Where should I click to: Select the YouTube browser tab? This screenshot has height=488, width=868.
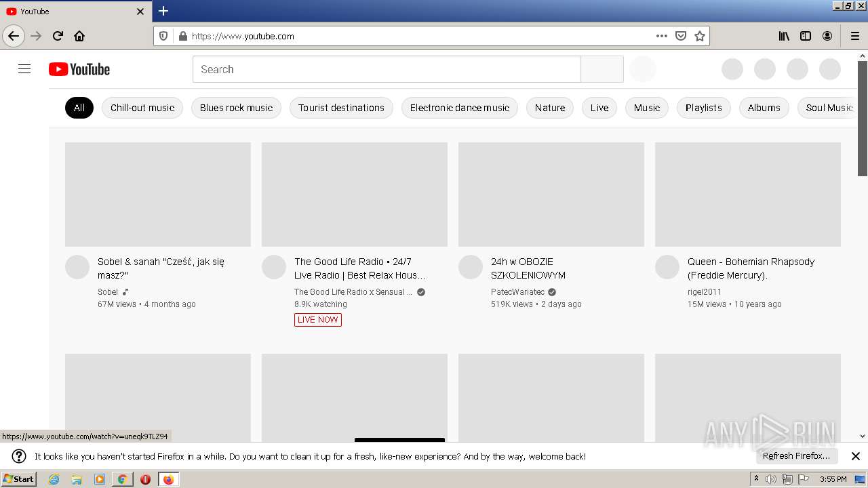pos(75,12)
